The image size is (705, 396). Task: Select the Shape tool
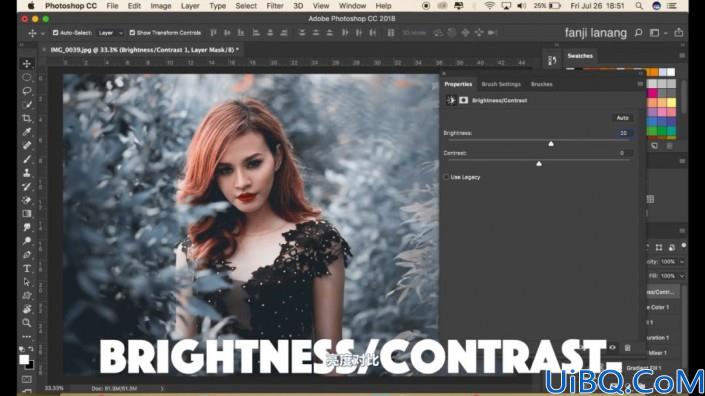pyautogui.click(x=27, y=296)
